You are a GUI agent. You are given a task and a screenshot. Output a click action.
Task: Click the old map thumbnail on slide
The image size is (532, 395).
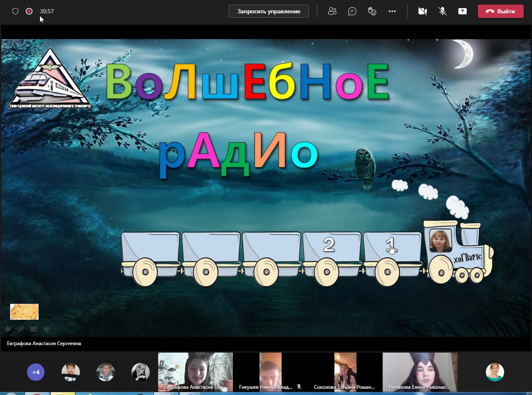(24, 312)
